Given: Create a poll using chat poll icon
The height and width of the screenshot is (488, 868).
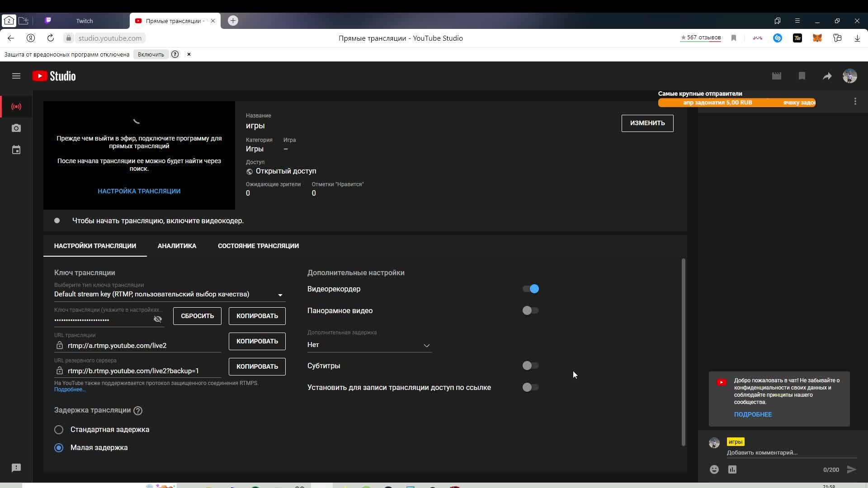Looking at the screenshot, I should (732, 469).
